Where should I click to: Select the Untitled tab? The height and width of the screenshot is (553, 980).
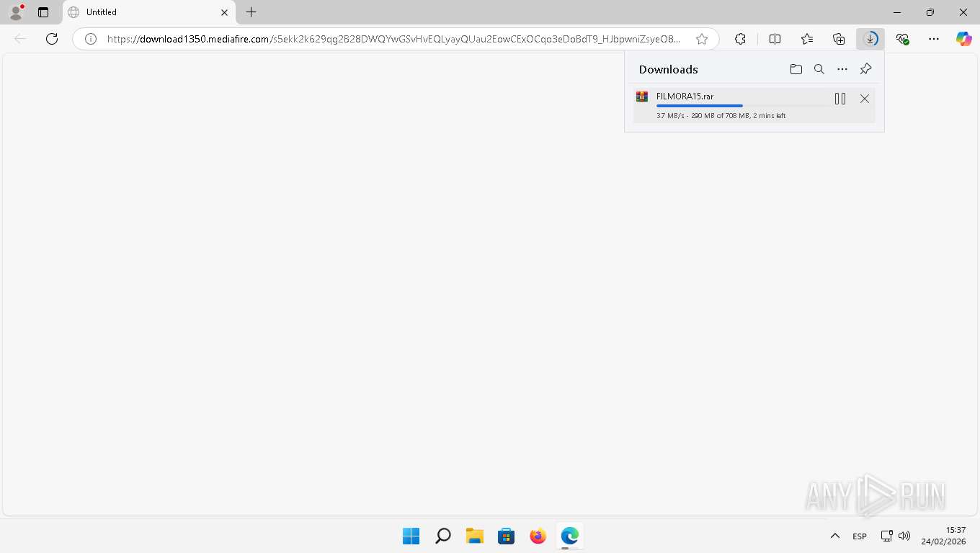(149, 12)
